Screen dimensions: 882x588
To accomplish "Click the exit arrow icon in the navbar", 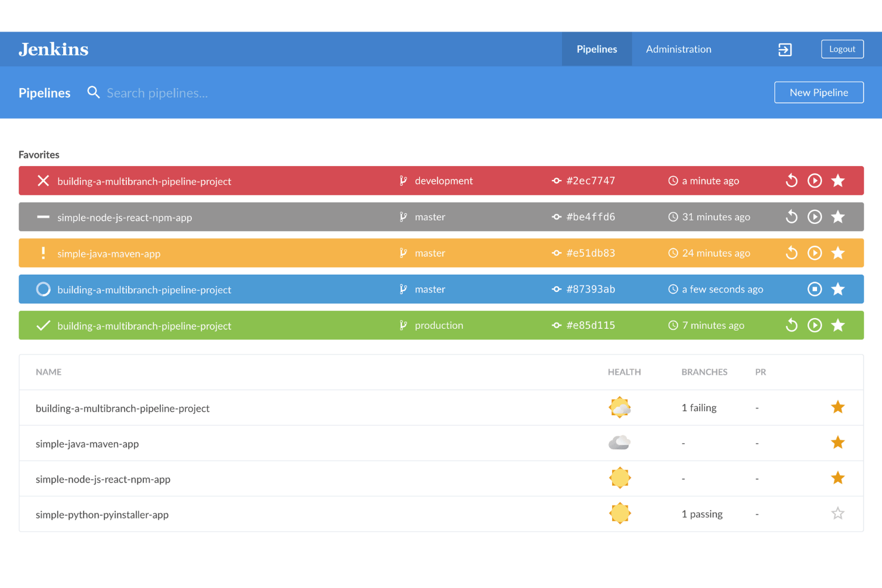I will click(785, 49).
